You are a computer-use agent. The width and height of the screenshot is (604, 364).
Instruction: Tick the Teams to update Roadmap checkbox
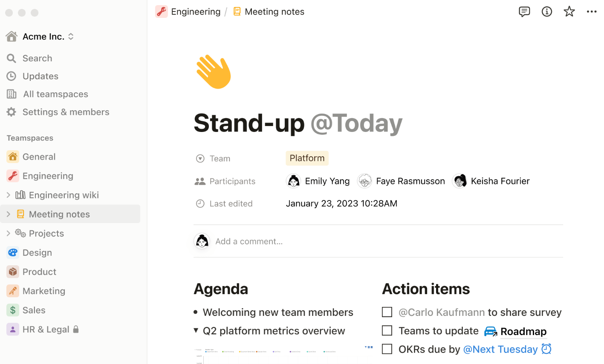coord(387,331)
